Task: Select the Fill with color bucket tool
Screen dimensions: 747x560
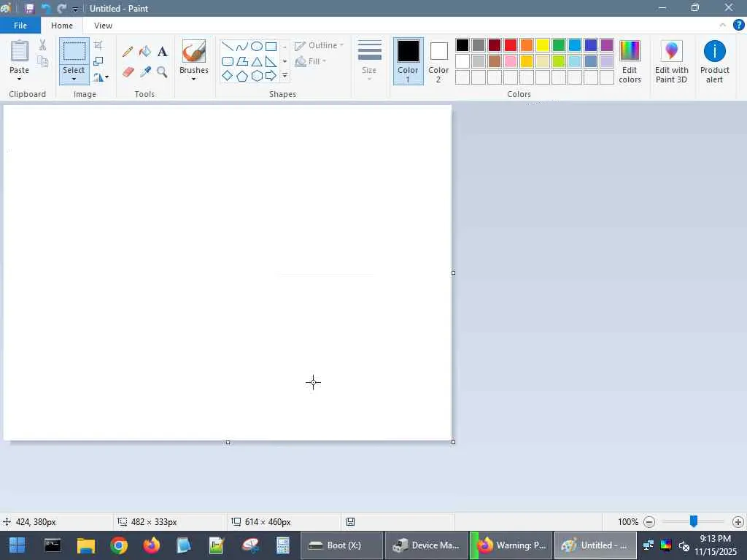Action: coord(145,52)
